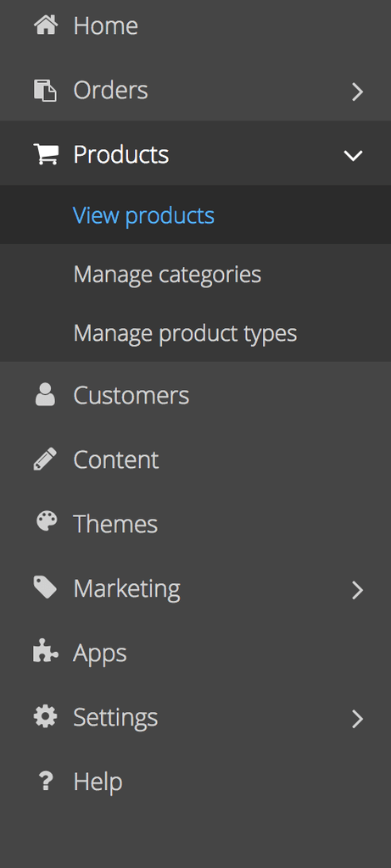The height and width of the screenshot is (868, 391).
Task: Click the Customers person icon
Action: point(46,395)
